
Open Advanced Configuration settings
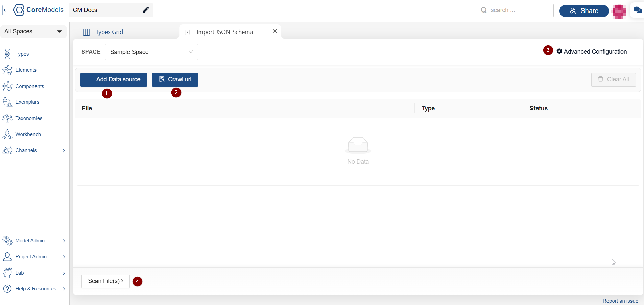(592, 52)
